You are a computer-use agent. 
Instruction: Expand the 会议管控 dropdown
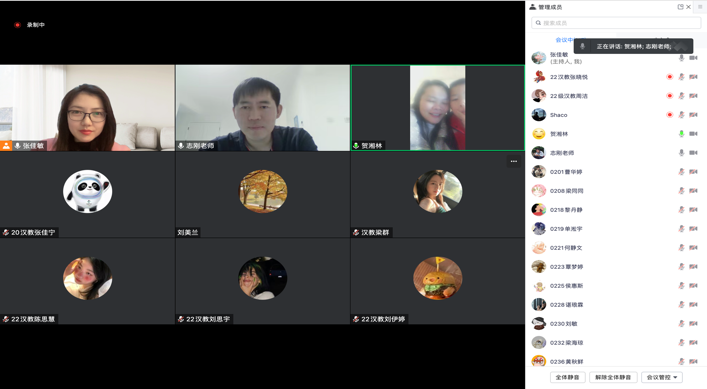tap(661, 377)
